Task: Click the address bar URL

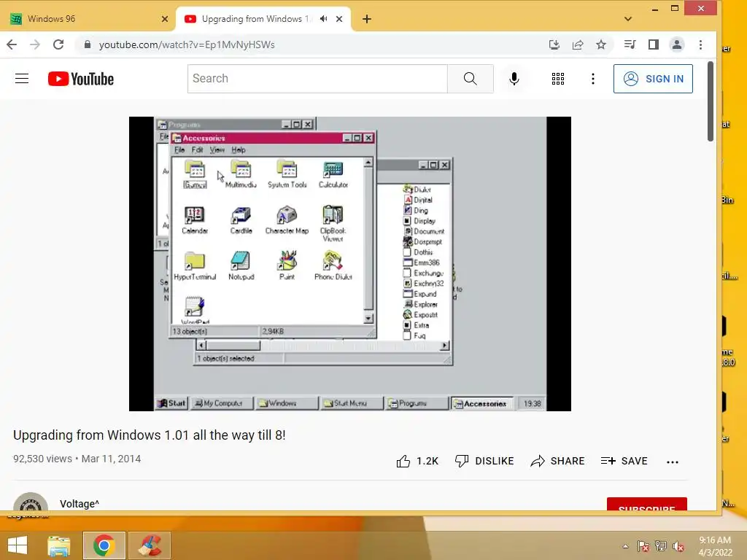Action: point(187,44)
